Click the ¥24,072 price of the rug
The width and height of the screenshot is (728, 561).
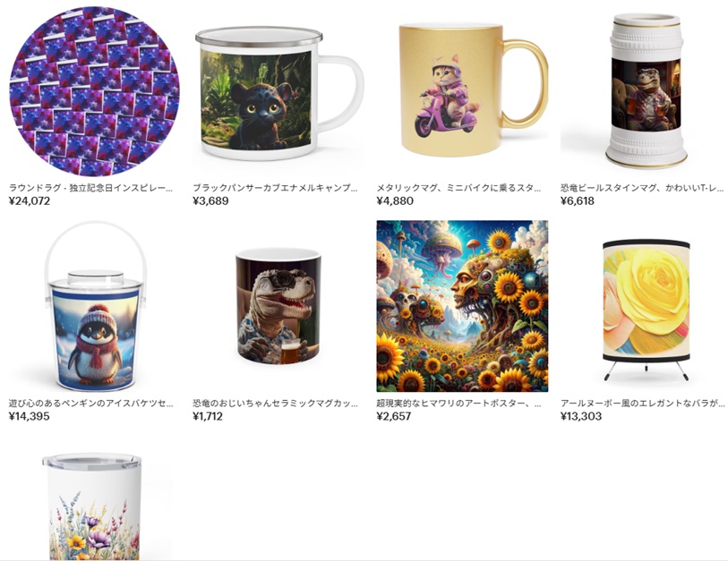click(30, 201)
